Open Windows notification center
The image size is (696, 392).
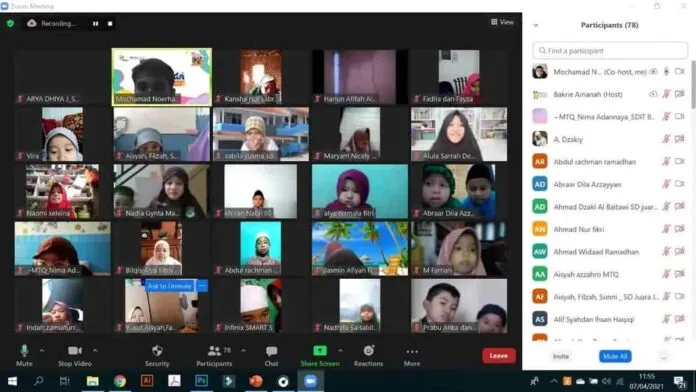[679, 381]
